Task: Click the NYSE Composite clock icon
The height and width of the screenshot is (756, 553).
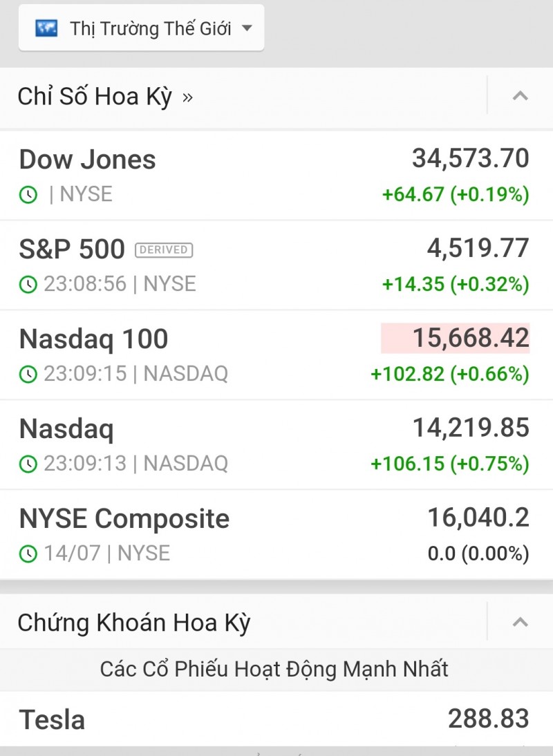Action: [28, 554]
